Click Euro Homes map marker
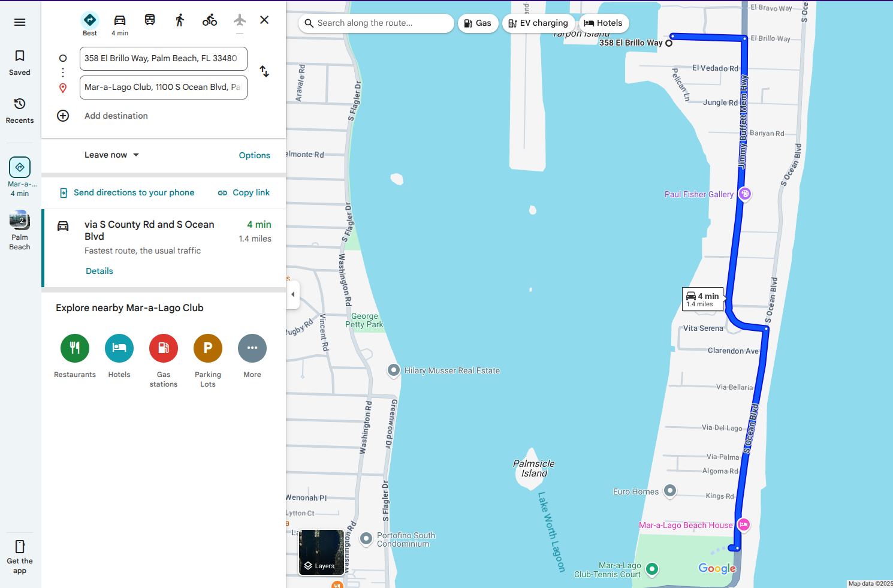 click(670, 491)
